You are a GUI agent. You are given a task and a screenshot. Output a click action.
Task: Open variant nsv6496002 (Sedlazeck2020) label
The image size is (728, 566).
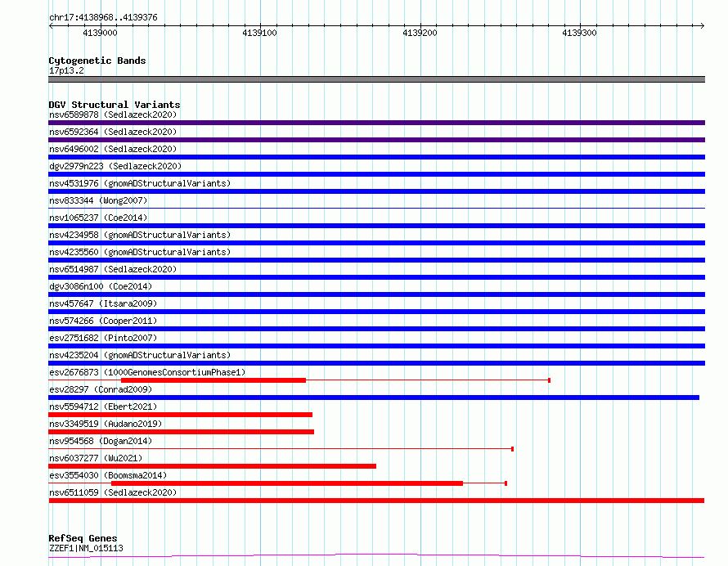(x=113, y=149)
